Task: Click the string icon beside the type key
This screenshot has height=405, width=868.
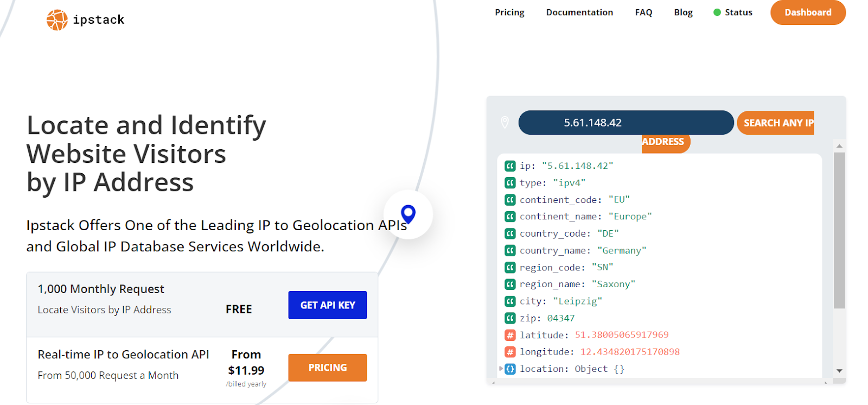Action: [510, 183]
